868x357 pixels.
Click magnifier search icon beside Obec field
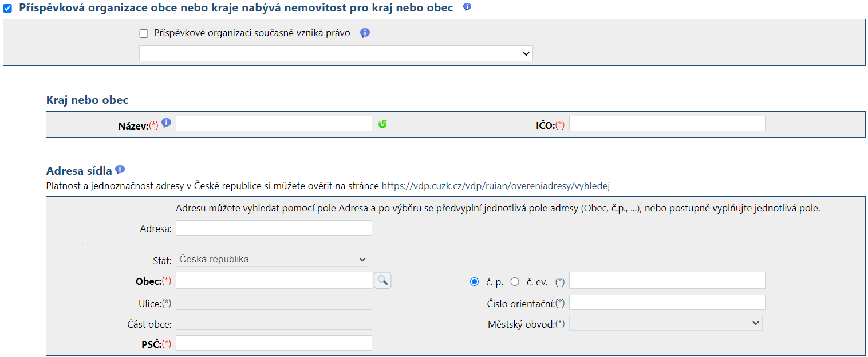[382, 280]
